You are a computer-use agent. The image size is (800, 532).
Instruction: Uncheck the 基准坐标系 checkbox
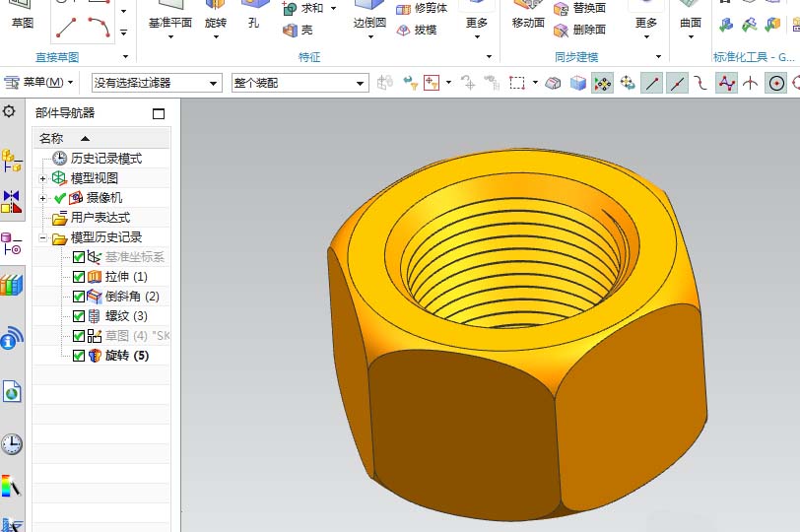click(79, 257)
